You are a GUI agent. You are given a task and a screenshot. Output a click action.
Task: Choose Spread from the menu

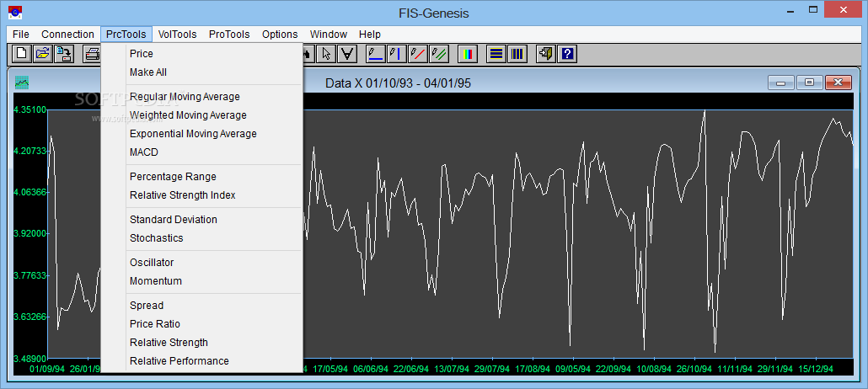pos(202,306)
